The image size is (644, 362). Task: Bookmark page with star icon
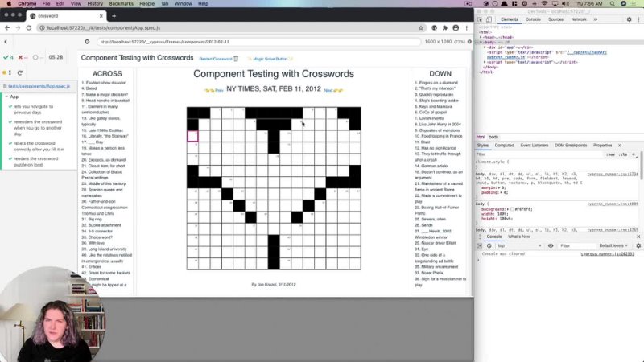421,28
